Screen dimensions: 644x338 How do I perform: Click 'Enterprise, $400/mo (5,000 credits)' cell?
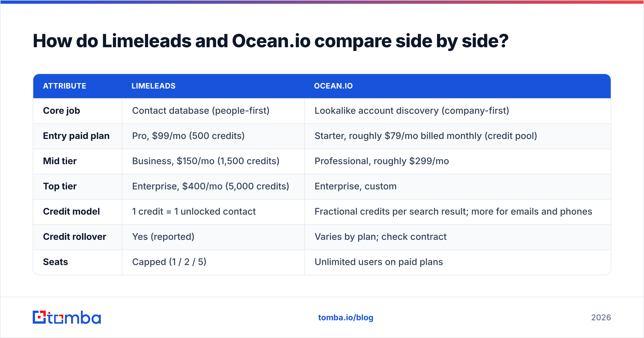[211, 186]
